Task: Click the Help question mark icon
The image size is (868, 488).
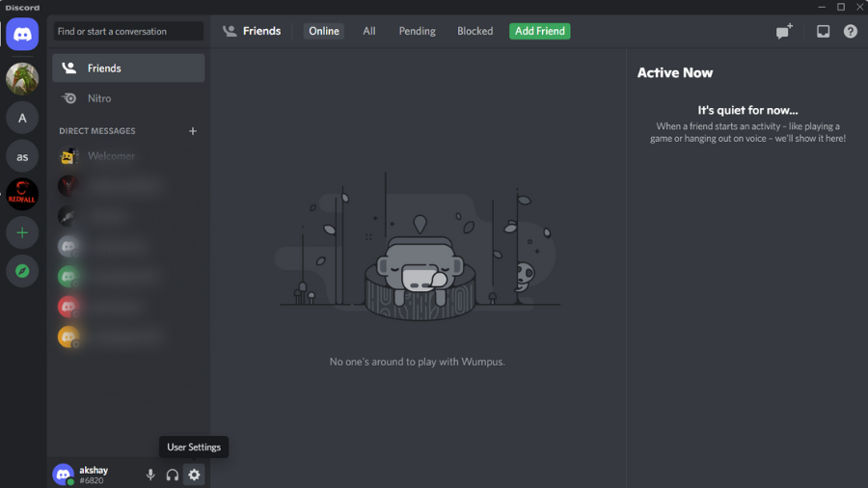Action: click(850, 31)
